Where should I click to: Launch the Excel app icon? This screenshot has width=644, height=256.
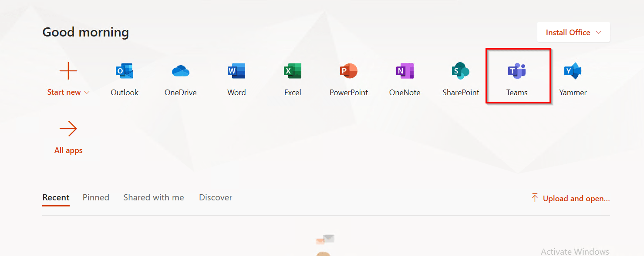click(293, 71)
